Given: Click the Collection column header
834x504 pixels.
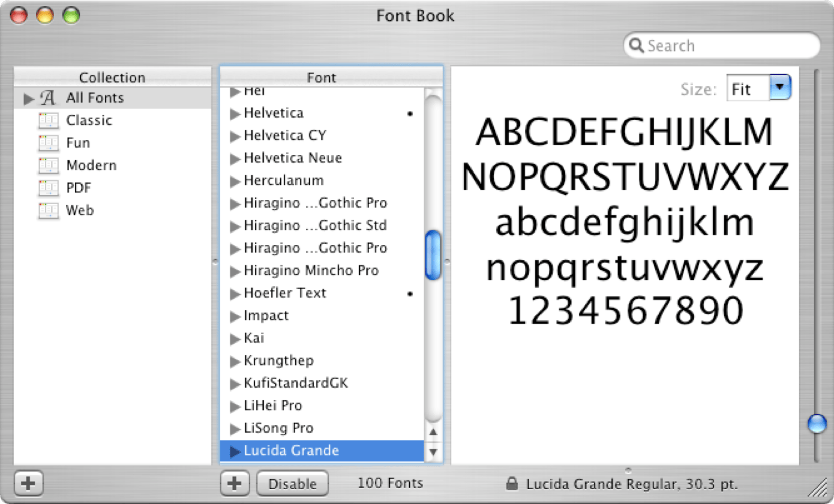Looking at the screenshot, I should (112, 77).
